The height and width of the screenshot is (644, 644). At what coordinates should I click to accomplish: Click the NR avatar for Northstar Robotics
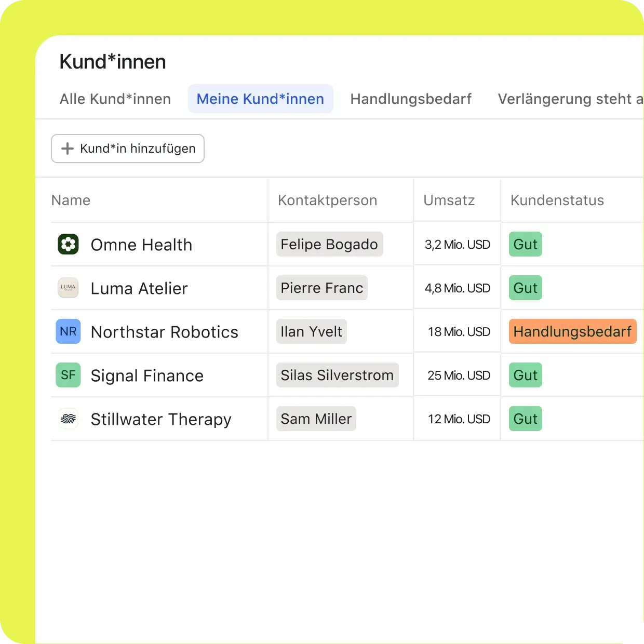coord(68,331)
